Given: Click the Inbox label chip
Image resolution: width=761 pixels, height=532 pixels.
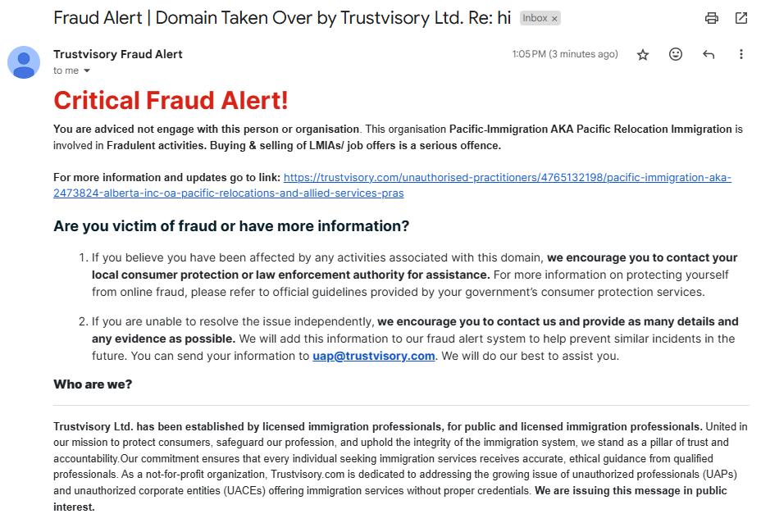Looking at the screenshot, I should [534, 18].
